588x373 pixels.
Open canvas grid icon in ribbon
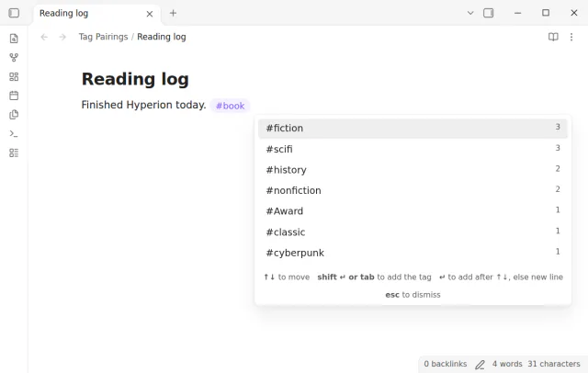coord(14,77)
